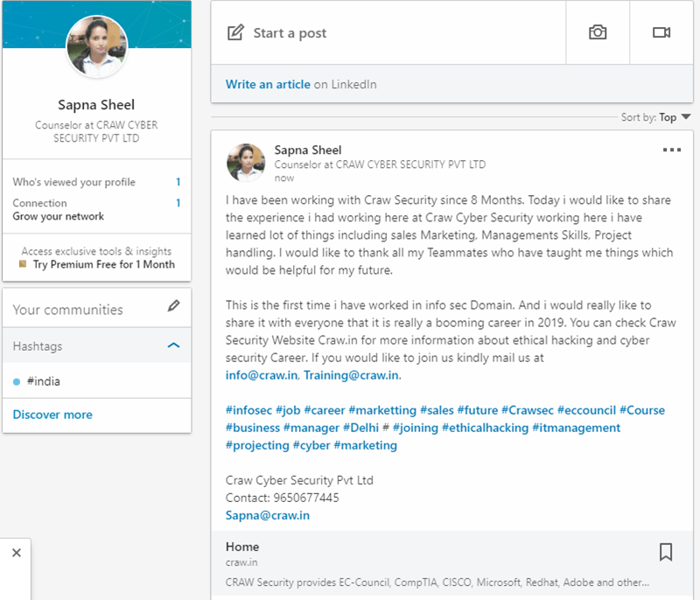
Task: Open Write an article link
Action: tap(268, 84)
